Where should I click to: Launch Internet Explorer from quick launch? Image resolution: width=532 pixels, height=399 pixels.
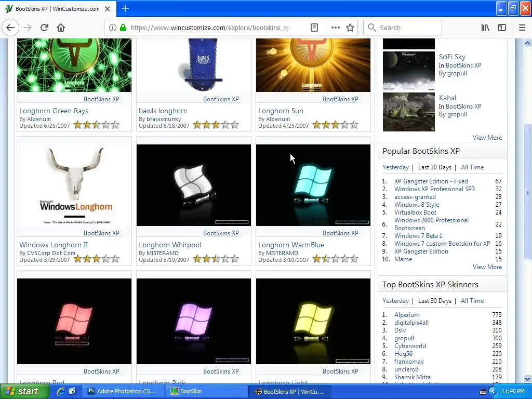point(61,391)
